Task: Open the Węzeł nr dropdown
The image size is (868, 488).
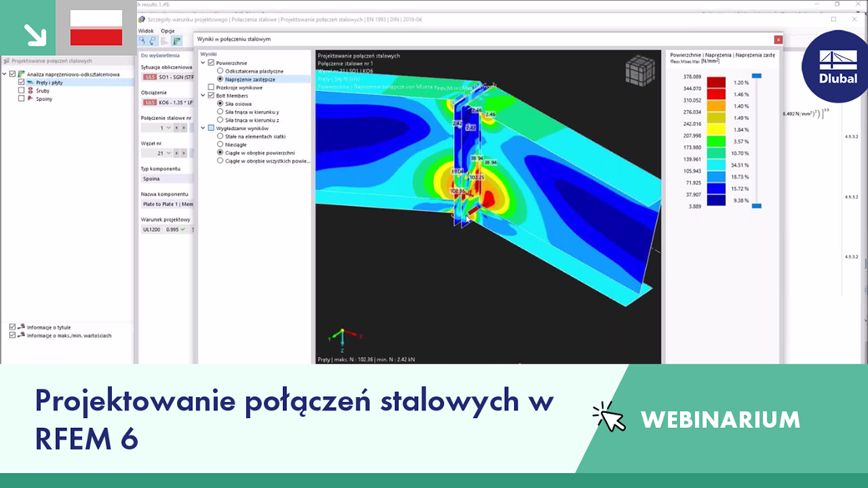Action: coord(169,153)
